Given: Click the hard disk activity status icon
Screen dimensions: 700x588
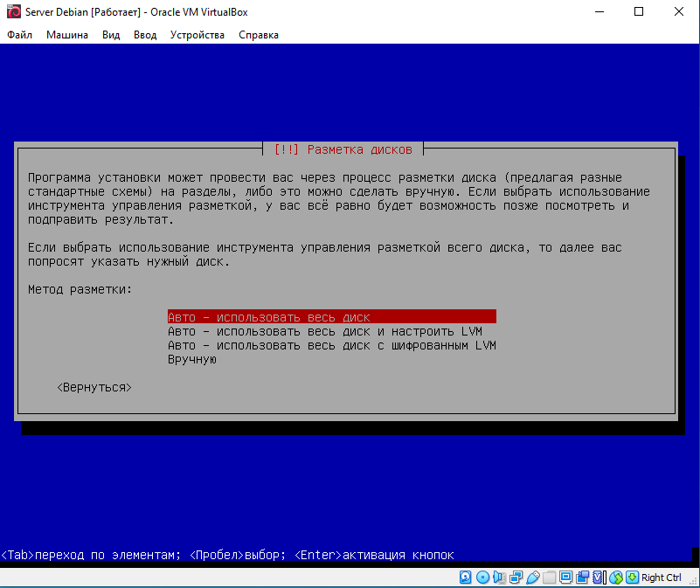Looking at the screenshot, I should (x=465, y=578).
